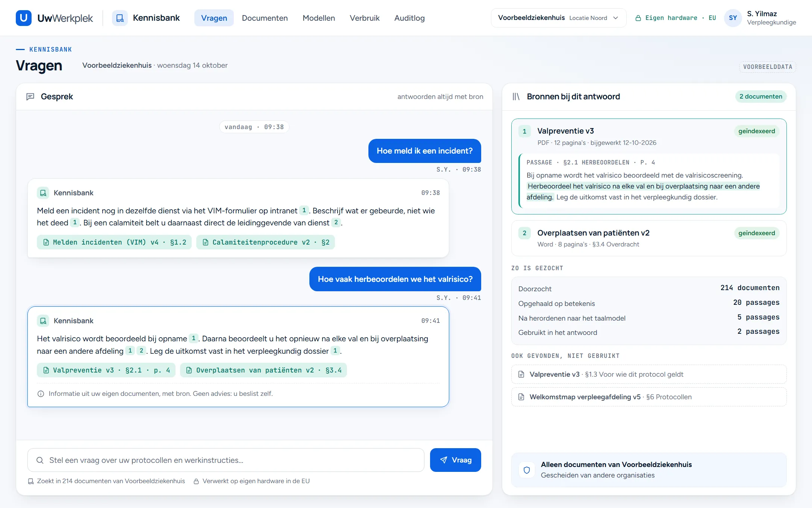Click document icon in Melden incidenten chip
Viewport: 812px width, 508px height.
point(46,242)
